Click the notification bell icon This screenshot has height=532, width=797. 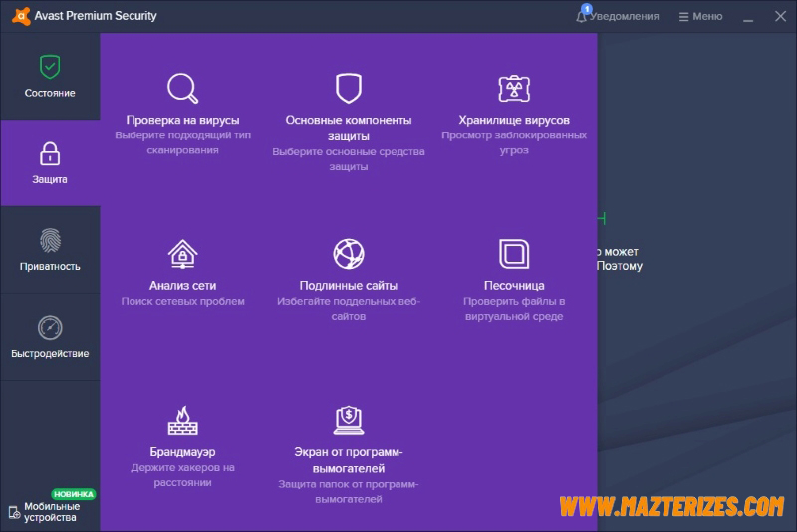[x=581, y=17]
